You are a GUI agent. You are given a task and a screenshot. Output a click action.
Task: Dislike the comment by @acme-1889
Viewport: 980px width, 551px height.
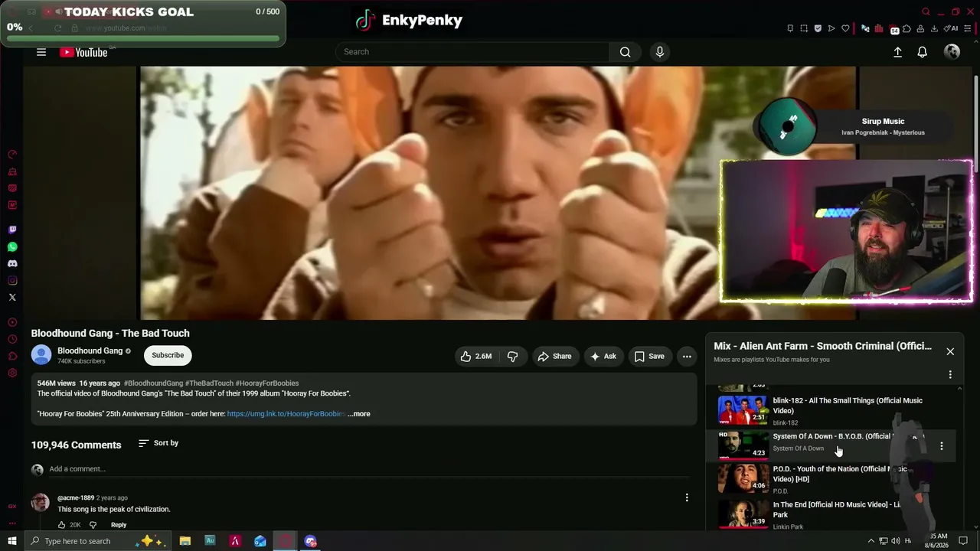tap(93, 525)
